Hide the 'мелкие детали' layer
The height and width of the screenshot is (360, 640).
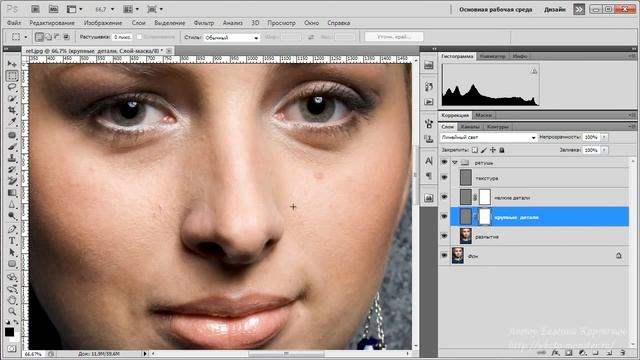pos(444,197)
